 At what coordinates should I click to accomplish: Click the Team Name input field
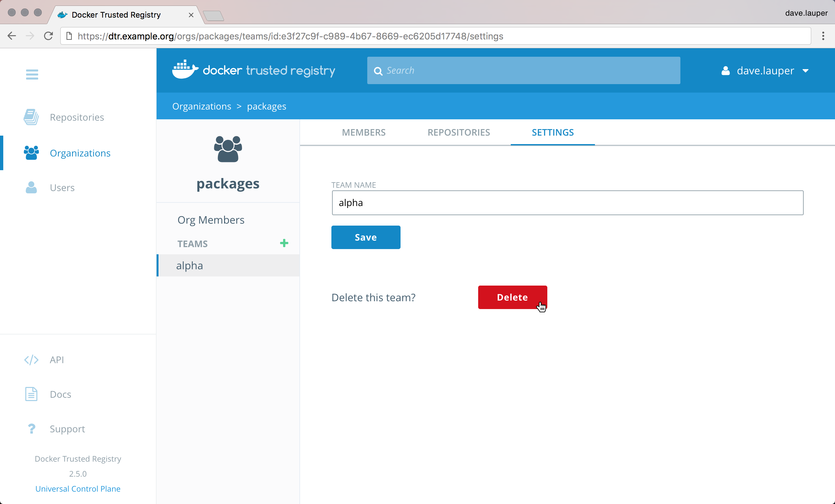coord(567,202)
